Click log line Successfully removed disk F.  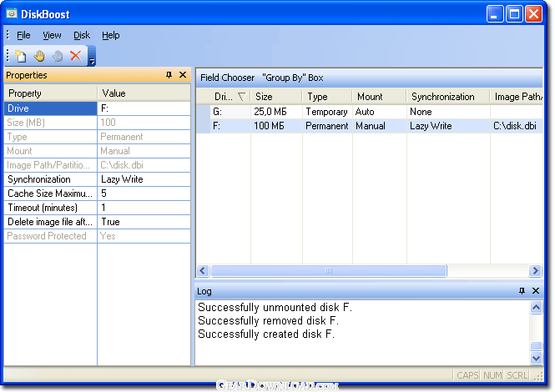coord(268,321)
